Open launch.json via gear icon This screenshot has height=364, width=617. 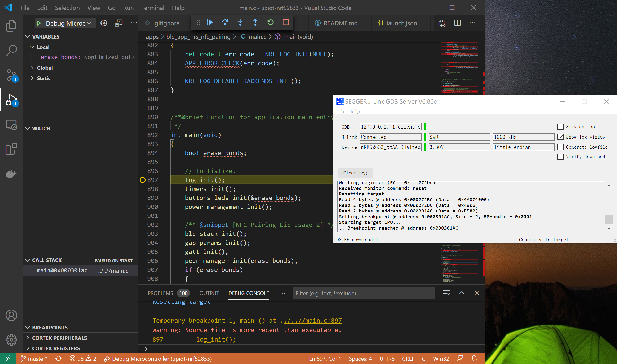104,23
